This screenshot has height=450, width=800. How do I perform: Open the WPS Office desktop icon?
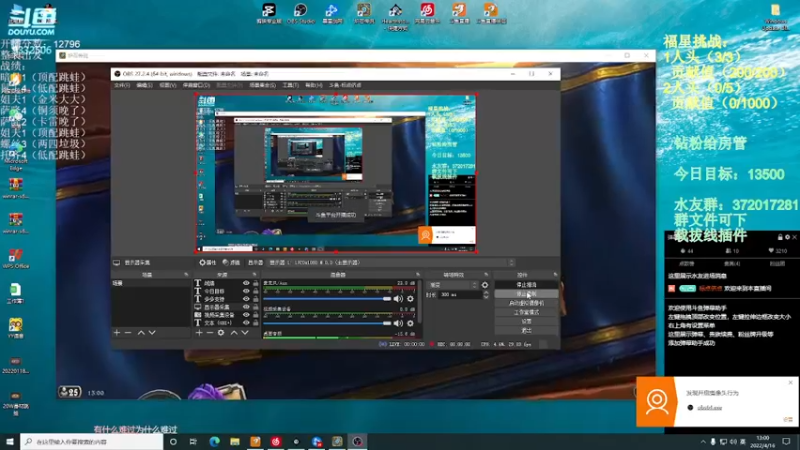15,258
